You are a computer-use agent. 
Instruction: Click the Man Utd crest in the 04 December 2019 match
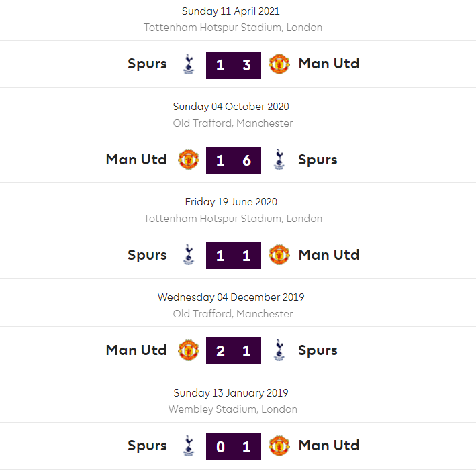click(189, 350)
